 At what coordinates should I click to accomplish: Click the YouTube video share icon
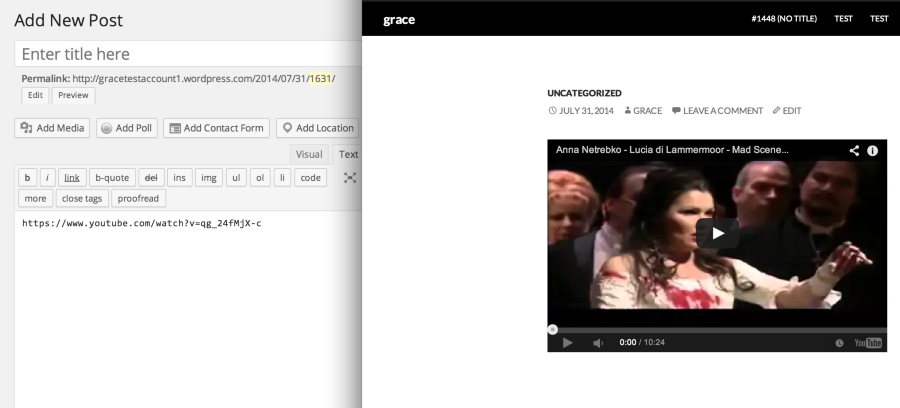click(x=854, y=150)
